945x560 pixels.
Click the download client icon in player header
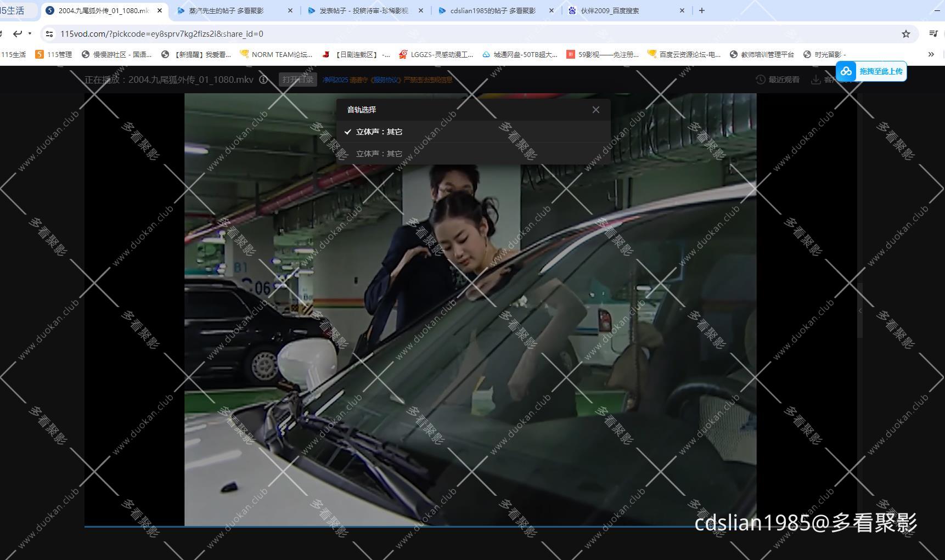(816, 80)
